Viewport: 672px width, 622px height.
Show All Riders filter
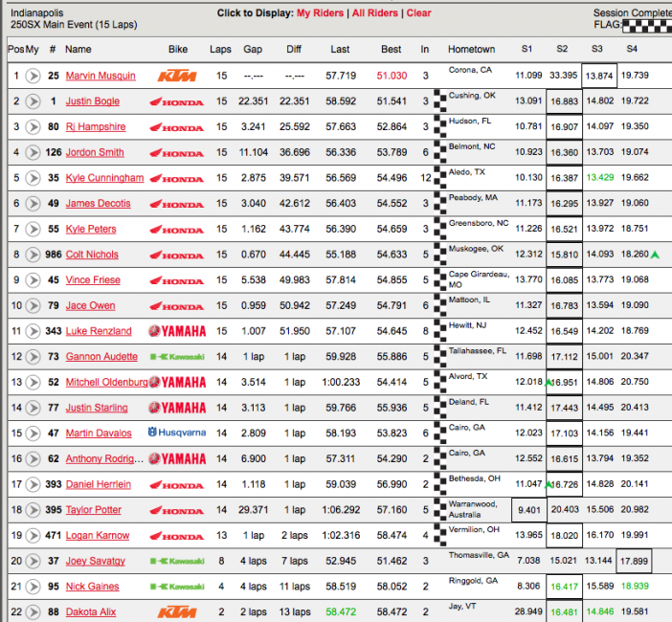(375, 13)
